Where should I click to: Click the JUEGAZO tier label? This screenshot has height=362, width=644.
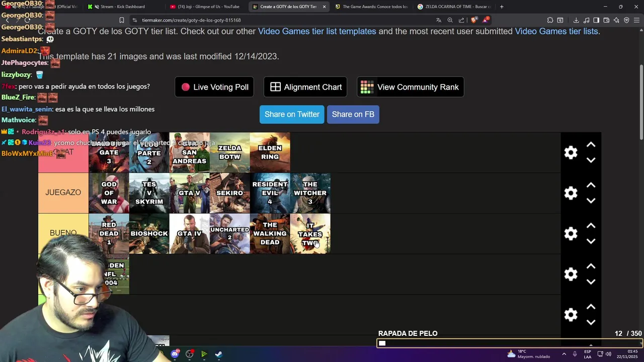pyautogui.click(x=63, y=193)
